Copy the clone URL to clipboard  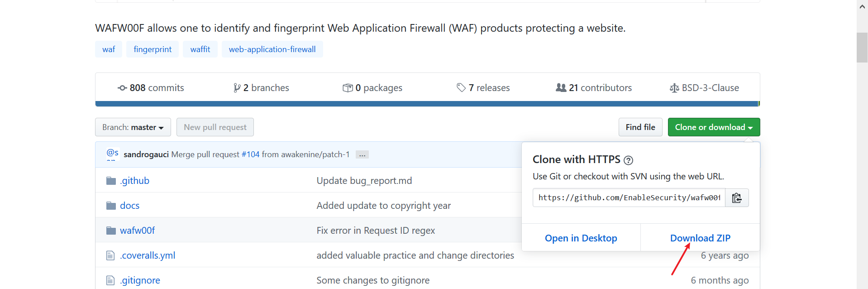[737, 198]
